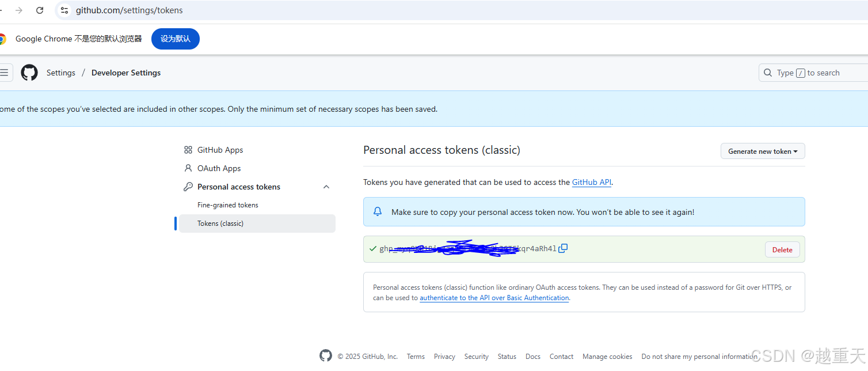Click the Chrome logo in the infobar

click(2, 39)
